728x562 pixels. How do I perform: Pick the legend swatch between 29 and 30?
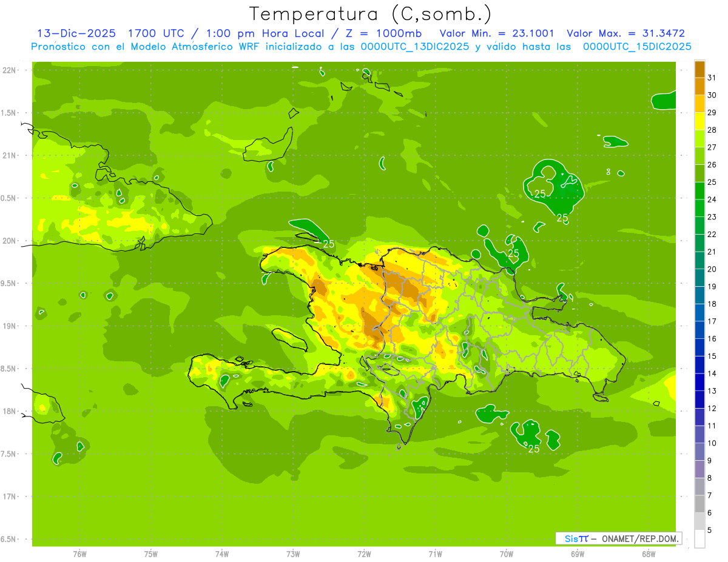[699, 104]
